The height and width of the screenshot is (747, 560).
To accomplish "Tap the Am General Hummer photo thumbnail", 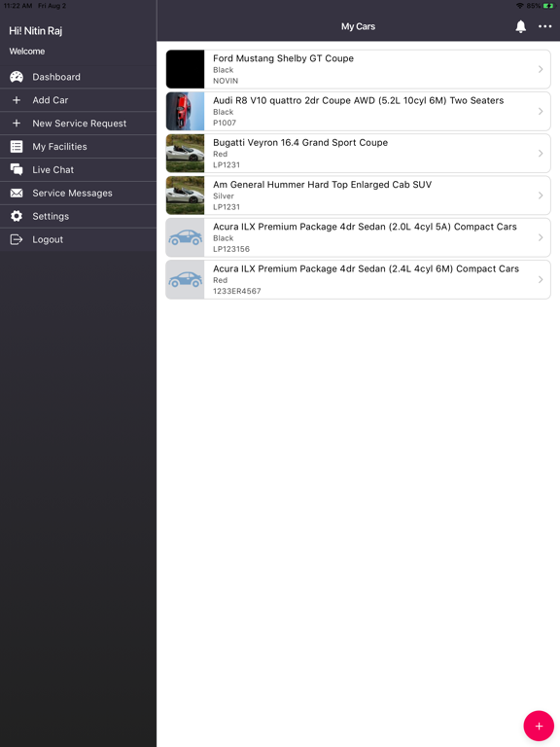I will (186, 196).
